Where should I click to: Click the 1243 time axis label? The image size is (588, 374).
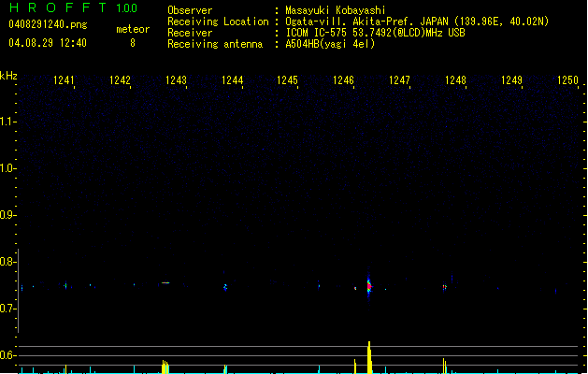coord(176,80)
